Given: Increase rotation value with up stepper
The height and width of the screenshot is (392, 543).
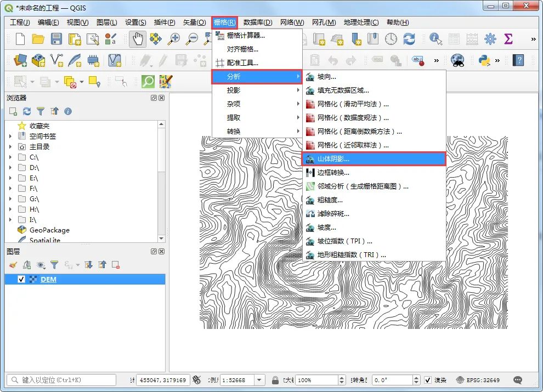Looking at the screenshot, I should (417, 377).
